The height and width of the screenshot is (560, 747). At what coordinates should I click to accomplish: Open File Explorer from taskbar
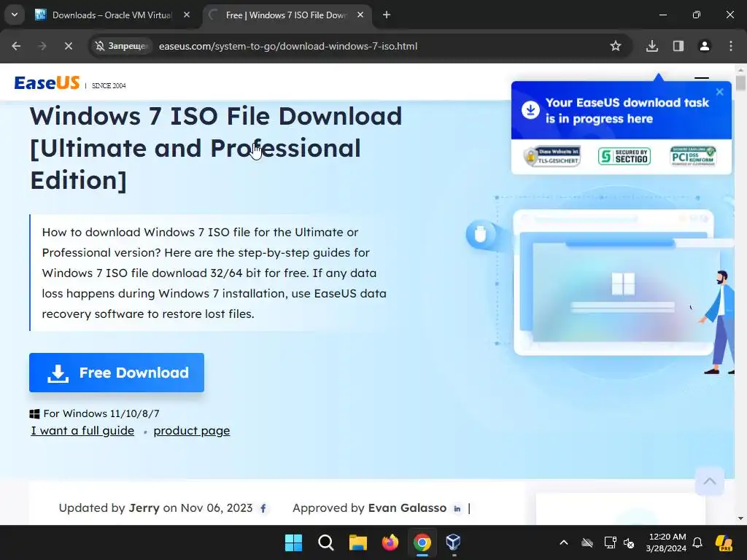pos(357,542)
